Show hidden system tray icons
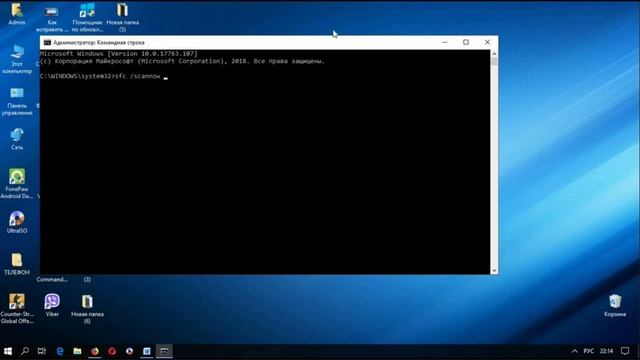 pyautogui.click(x=575, y=351)
